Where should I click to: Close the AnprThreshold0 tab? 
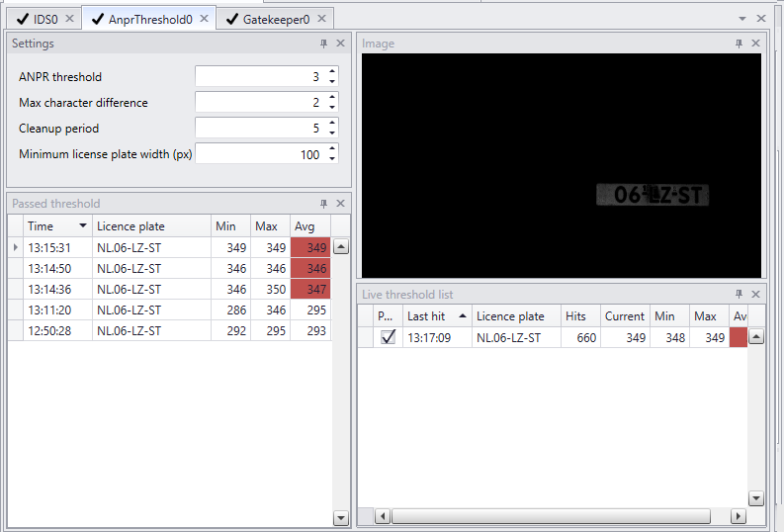coord(204,19)
